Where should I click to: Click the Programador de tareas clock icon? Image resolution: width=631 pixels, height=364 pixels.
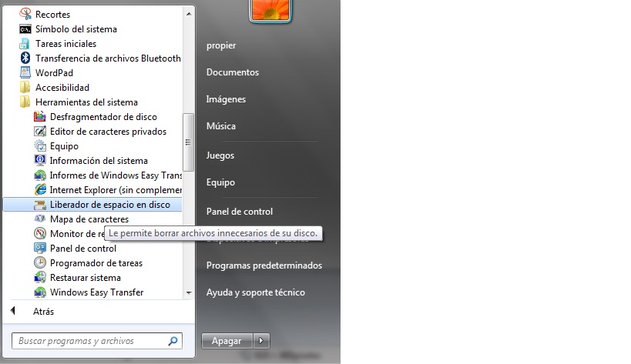click(40, 262)
